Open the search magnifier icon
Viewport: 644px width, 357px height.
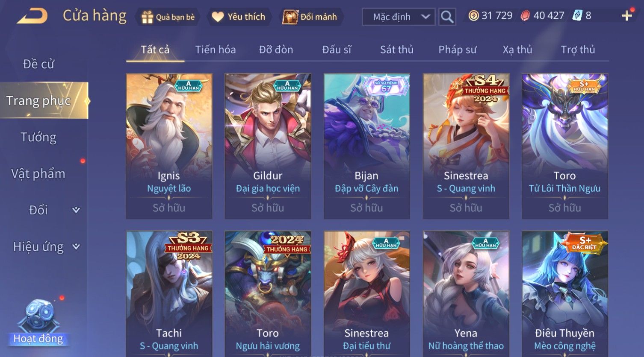[447, 17]
